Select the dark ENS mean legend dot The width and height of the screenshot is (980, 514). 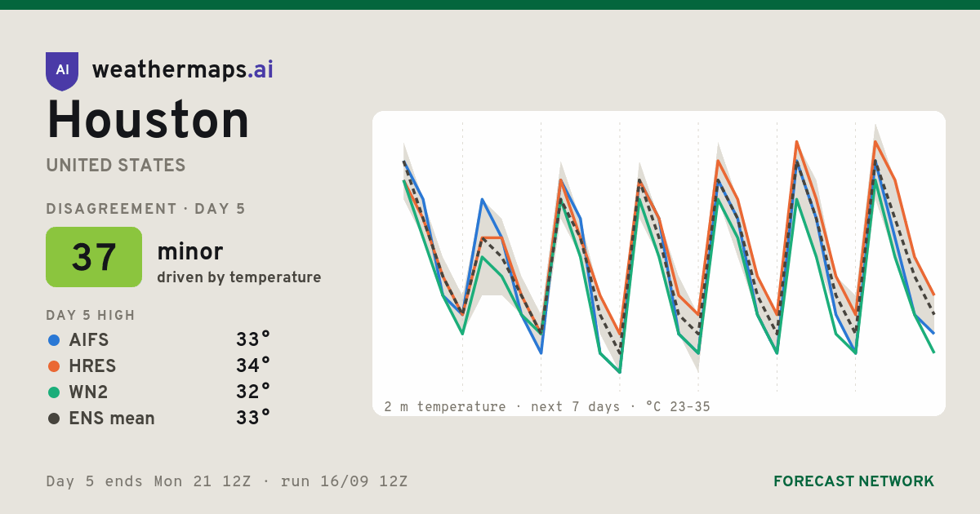tap(54, 419)
